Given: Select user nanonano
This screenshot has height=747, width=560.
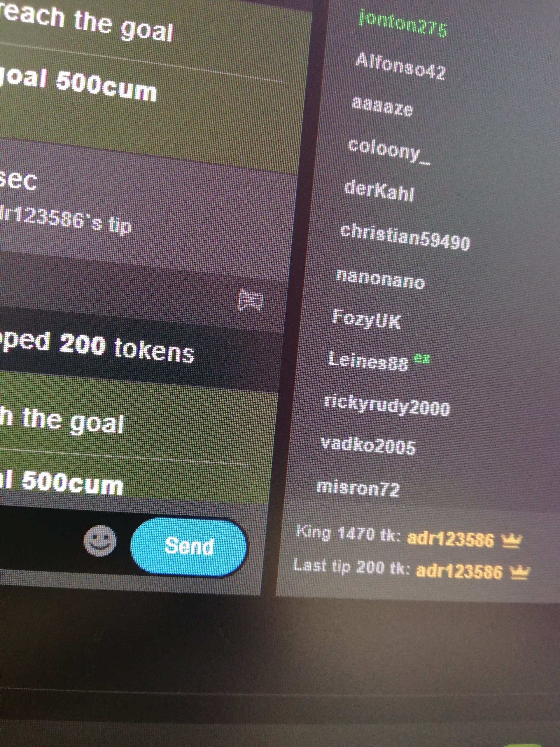Looking at the screenshot, I should pos(380,280).
